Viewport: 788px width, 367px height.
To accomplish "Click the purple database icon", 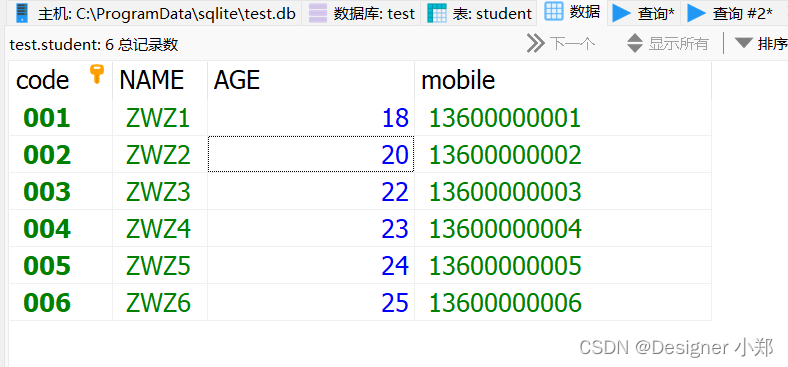I will click(318, 13).
